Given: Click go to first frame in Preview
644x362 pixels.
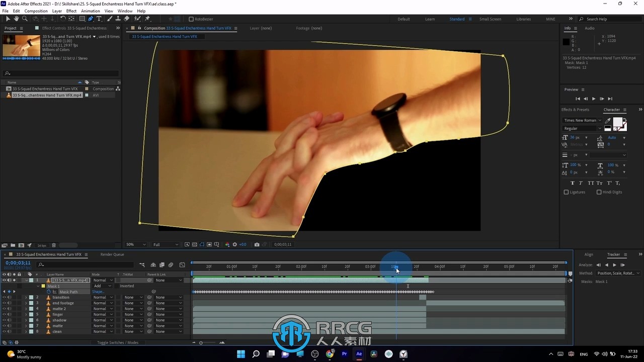Looking at the screenshot, I should [578, 99].
